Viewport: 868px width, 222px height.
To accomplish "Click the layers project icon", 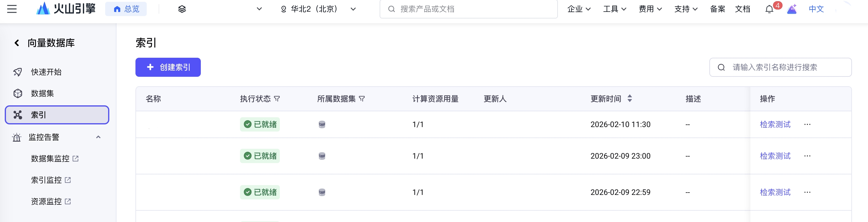I will pos(182,9).
